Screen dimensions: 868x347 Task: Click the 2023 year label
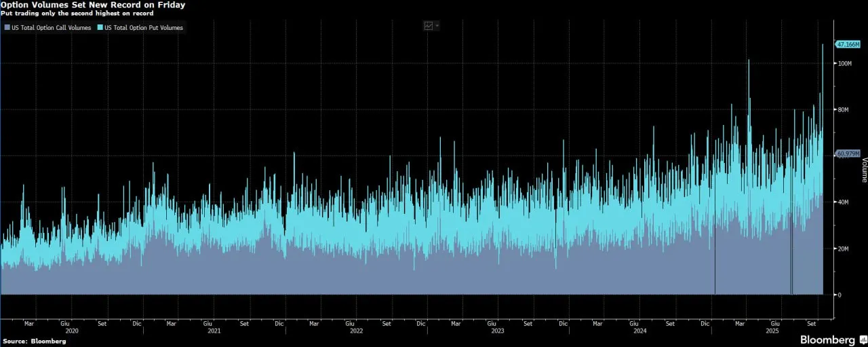tap(498, 331)
